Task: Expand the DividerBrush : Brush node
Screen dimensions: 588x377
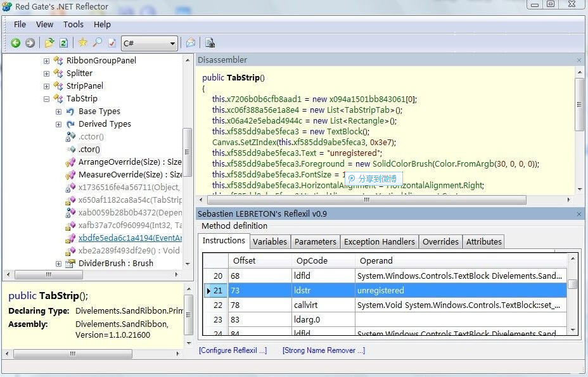Action: coord(58,264)
